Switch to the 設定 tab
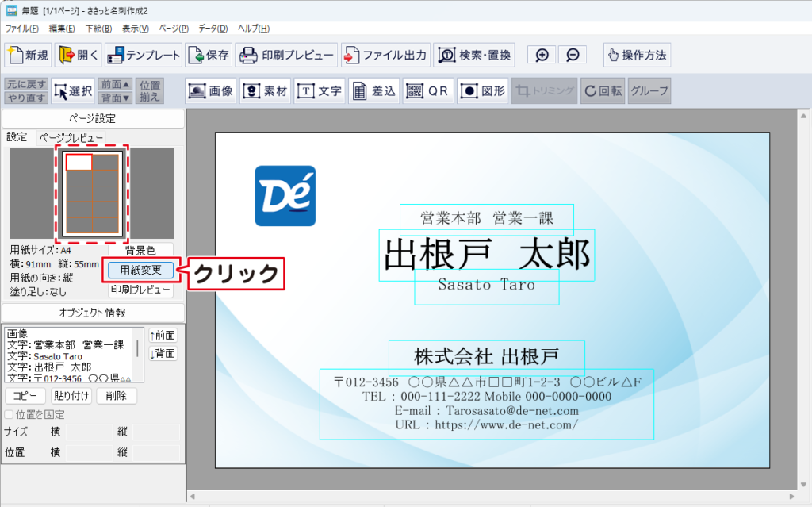The height and width of the screenshot is (507, 812). (17, 136)
